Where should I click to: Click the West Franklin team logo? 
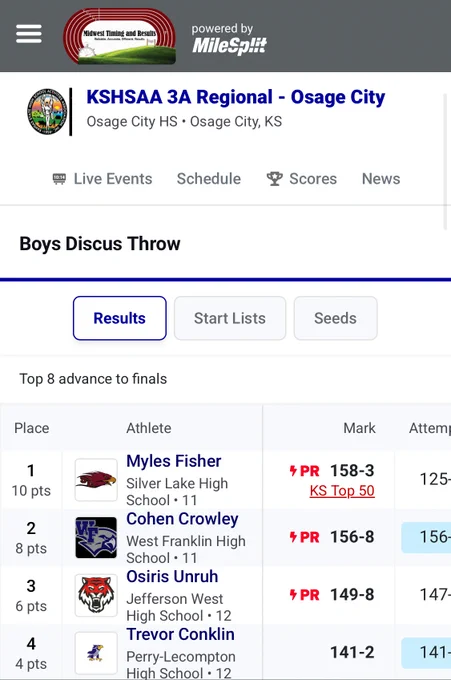coord(96,537)
